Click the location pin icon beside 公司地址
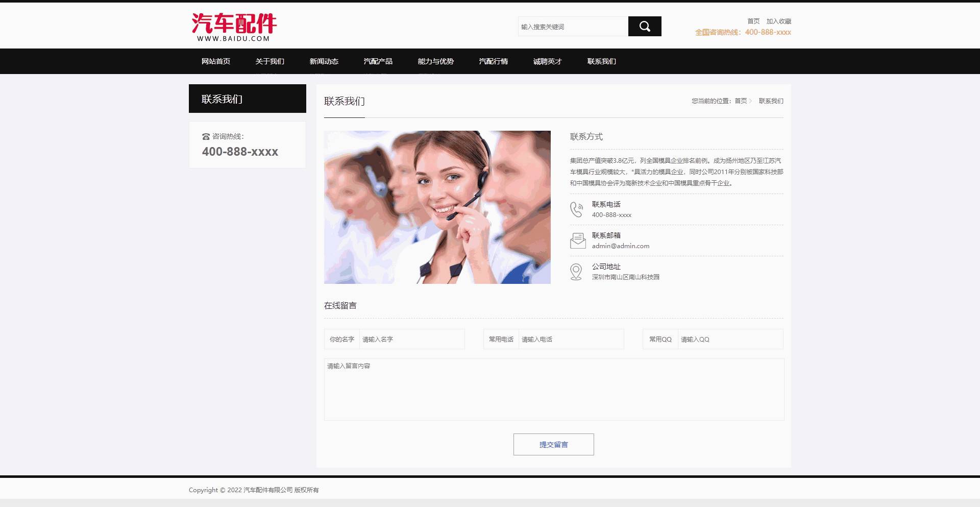 tap(576, 272)
